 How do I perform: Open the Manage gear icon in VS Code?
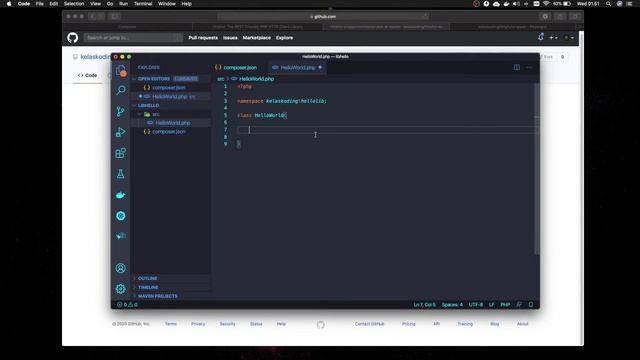[120, 289]
